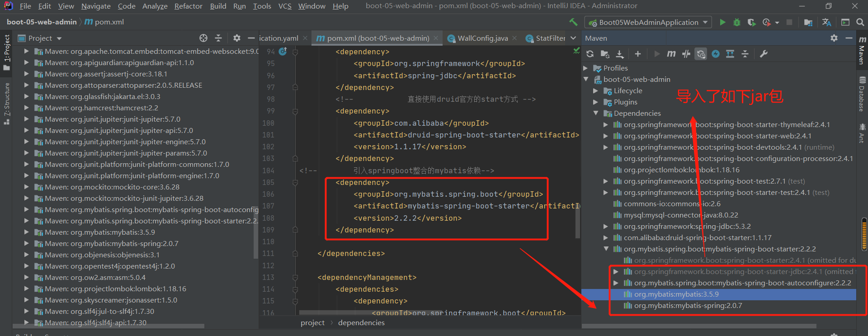Toggle the Structure side tool window
Screen dimensions: 868x336
(x=6, y=104)
